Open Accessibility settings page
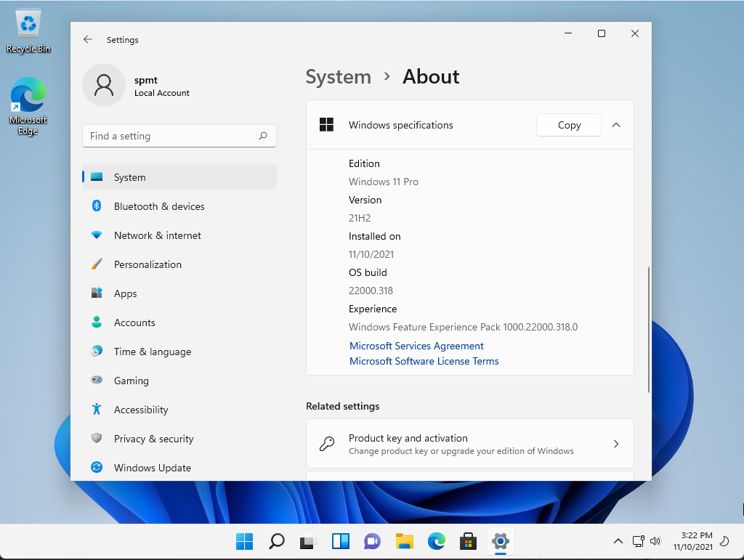Viewport: 744px width, 560px height. [x=179, y=409]
